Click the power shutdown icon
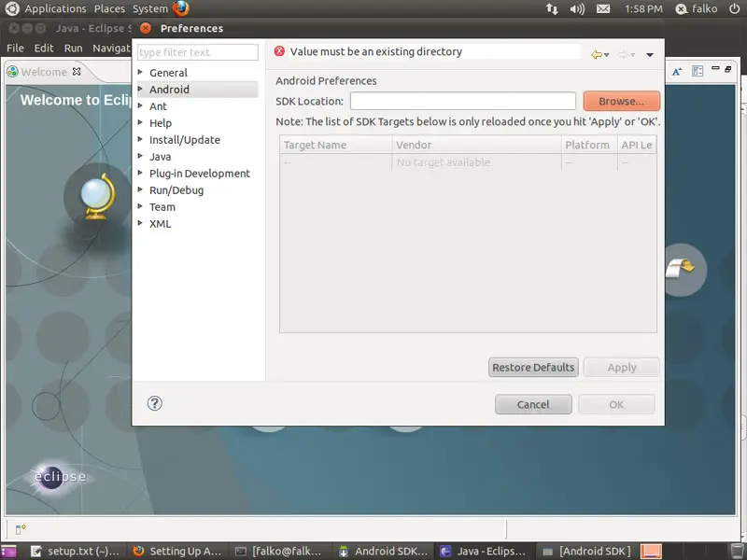747x560 pixels. [x=735, y=8]
